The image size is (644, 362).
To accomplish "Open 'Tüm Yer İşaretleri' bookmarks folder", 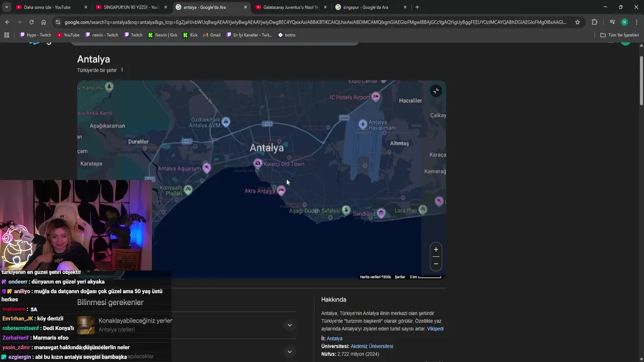I will click(619, 35).
